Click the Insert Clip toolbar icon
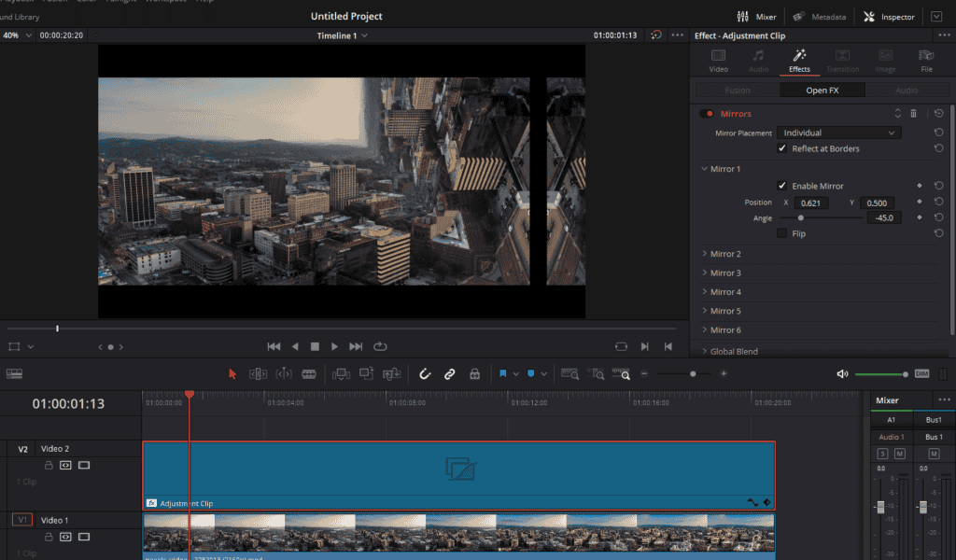This screenshot has height=560, width=956. 341,373
